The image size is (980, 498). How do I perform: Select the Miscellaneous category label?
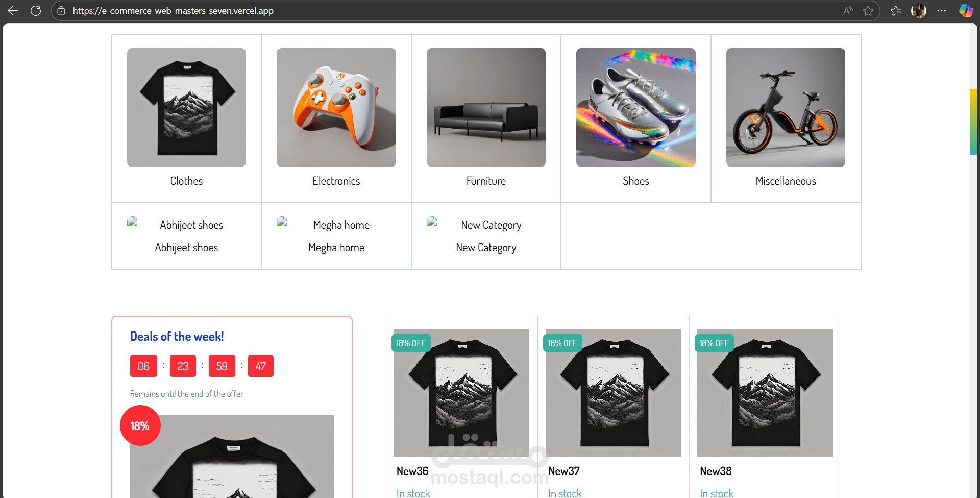786,181
